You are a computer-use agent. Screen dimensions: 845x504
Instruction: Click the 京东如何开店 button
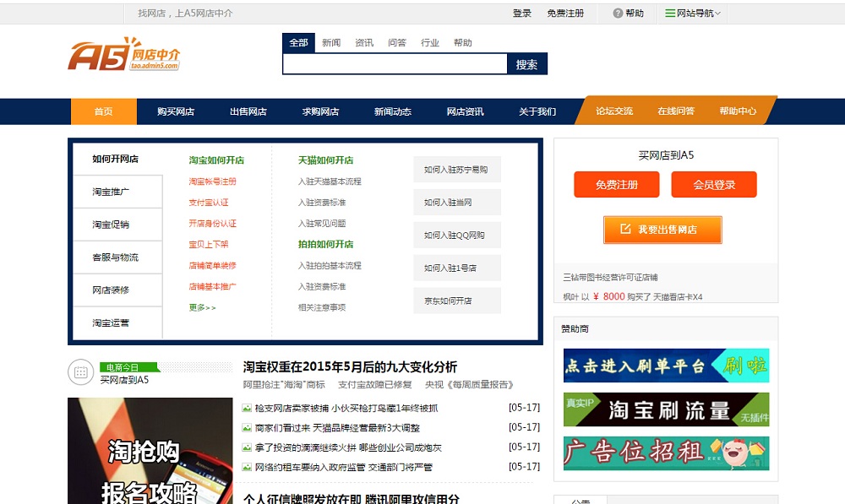pyautogui.click(x=457, y=301)
